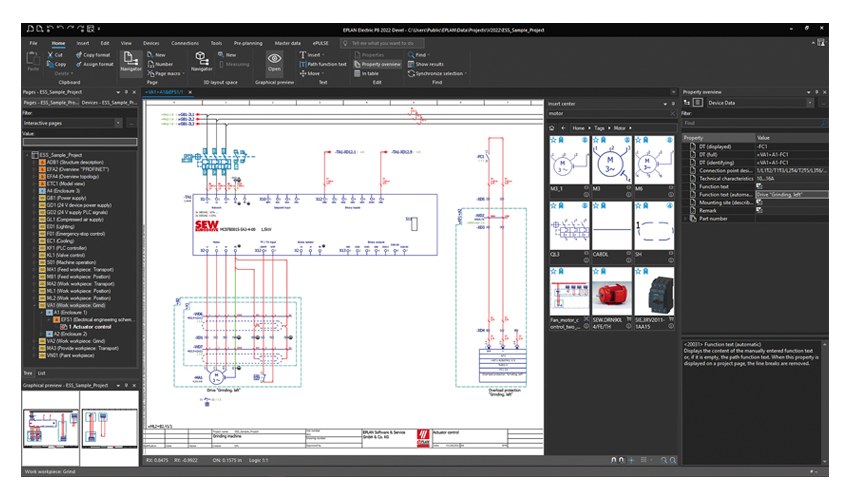Open the Interactive pages filter dropdown
The width and height of the screenshot is (850, 500).
tap(118, 123)
